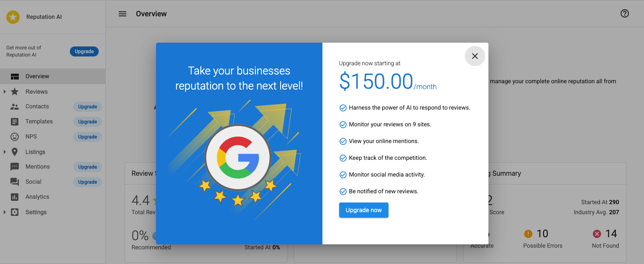Viewport: 644px width, 264px height.
Task: Select Overview in the sidebar
Action: coord(53,76)
